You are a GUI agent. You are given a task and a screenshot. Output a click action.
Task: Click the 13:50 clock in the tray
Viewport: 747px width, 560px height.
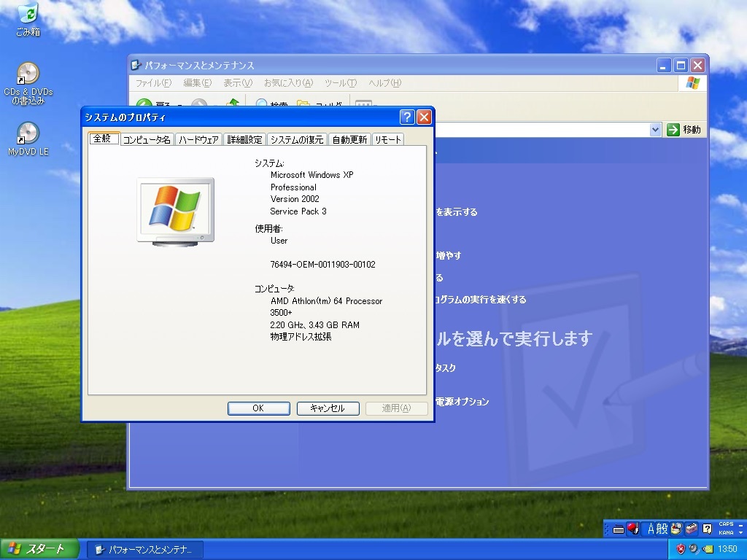(x=727, y=549)
